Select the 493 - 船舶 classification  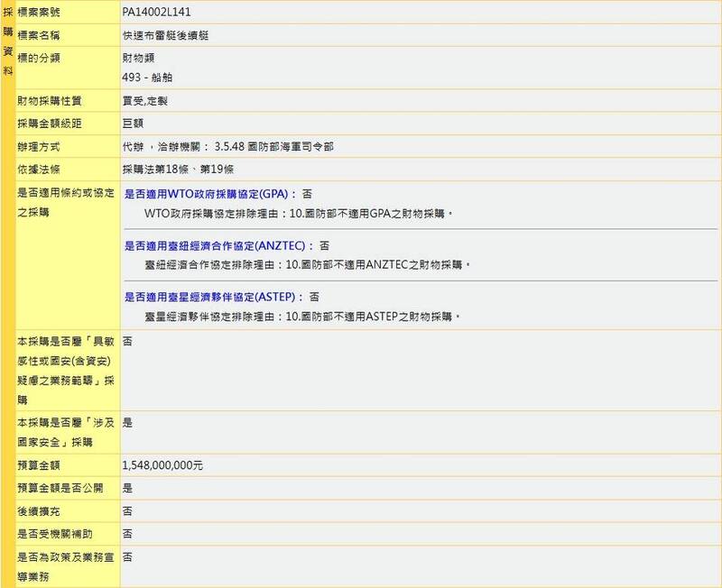[x=147, y=78]
